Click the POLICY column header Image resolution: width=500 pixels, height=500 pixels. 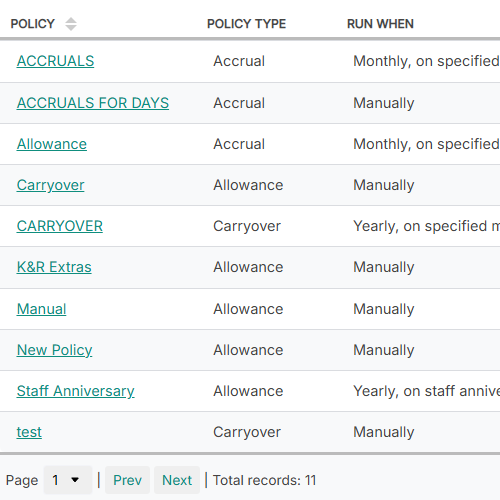(32, 24)
